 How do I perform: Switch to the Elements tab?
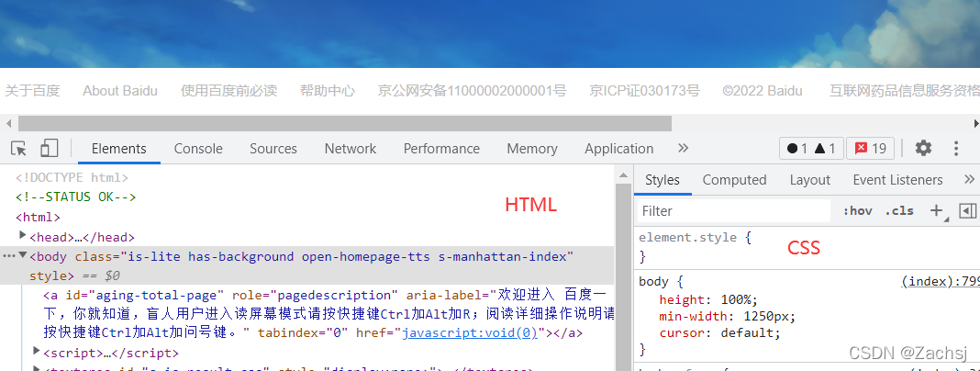[118, 149]
